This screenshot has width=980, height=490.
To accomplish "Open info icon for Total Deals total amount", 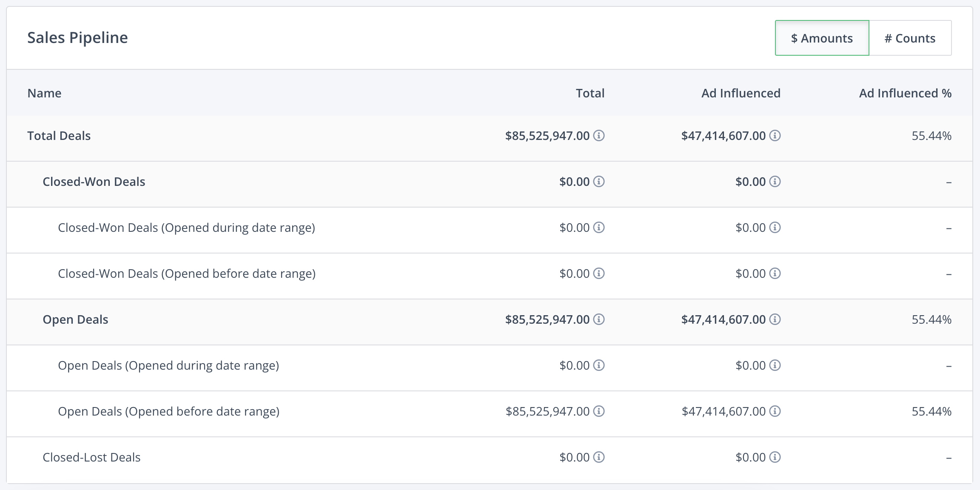I will click(x=599, y=136).
